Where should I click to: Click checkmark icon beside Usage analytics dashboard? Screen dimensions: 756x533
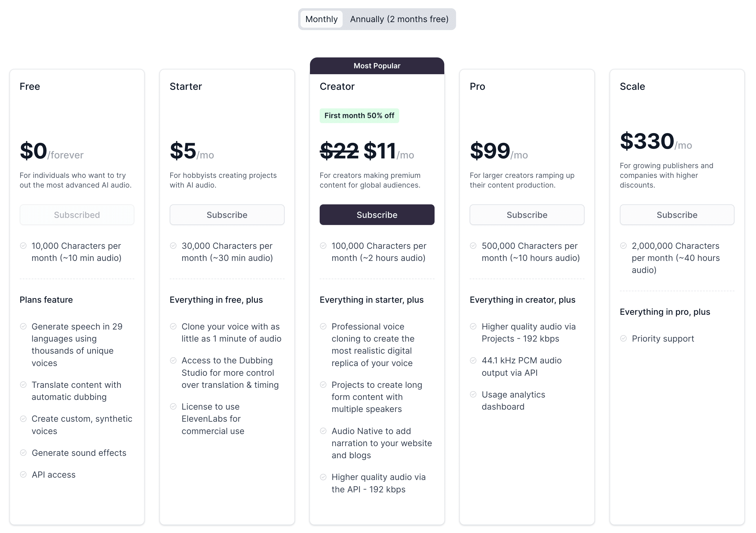(473, 395)
